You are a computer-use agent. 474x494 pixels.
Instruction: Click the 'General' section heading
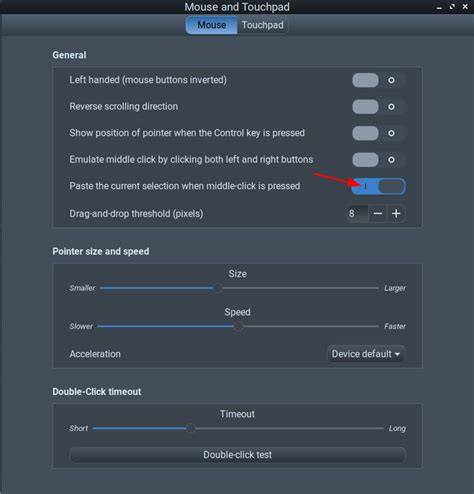tap(69, 55)
